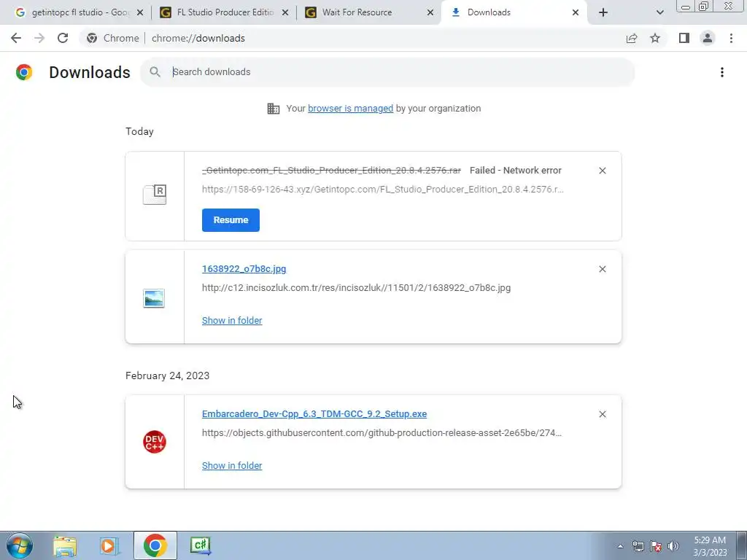The image size is (747, 560).
Task: Open Embarcadero_Dev-Cpp_6.3_TDM-GCC_9.2_Setup.exe link
Action: 314,414
